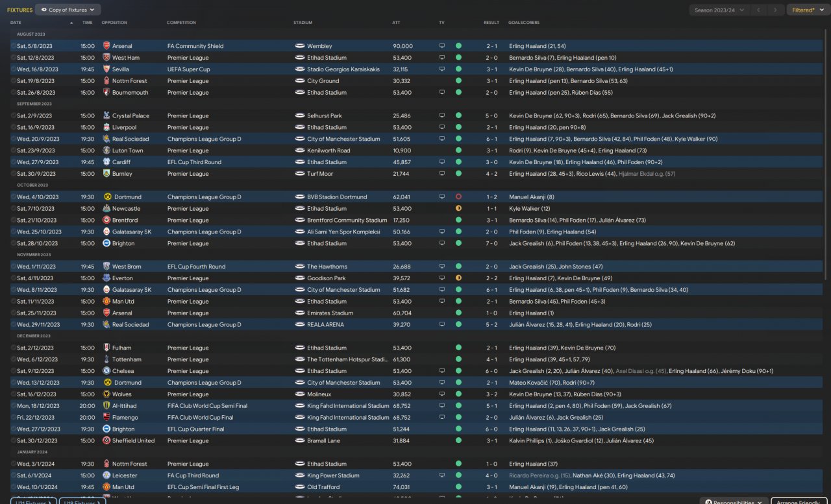Toggle the selection circle for the Sat, 2/9/2023 fixture
The width and height of the screenshot is (831, 504).
[13, 116]
